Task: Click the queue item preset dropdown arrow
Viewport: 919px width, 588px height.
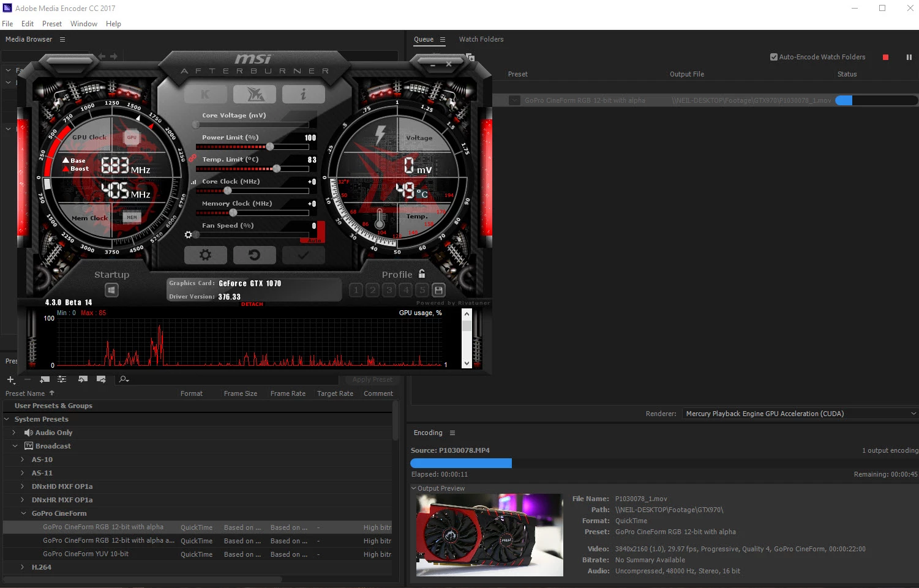Action: (x=514, y=100)
